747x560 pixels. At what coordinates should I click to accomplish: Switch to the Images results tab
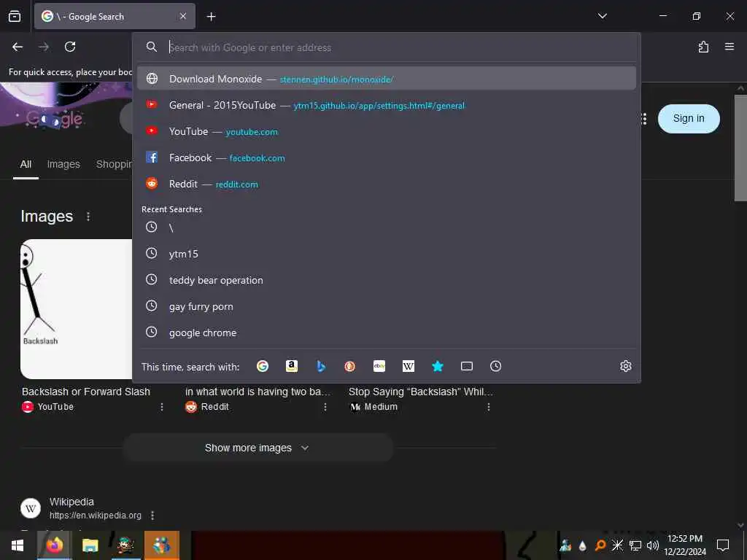coord(64,164)
